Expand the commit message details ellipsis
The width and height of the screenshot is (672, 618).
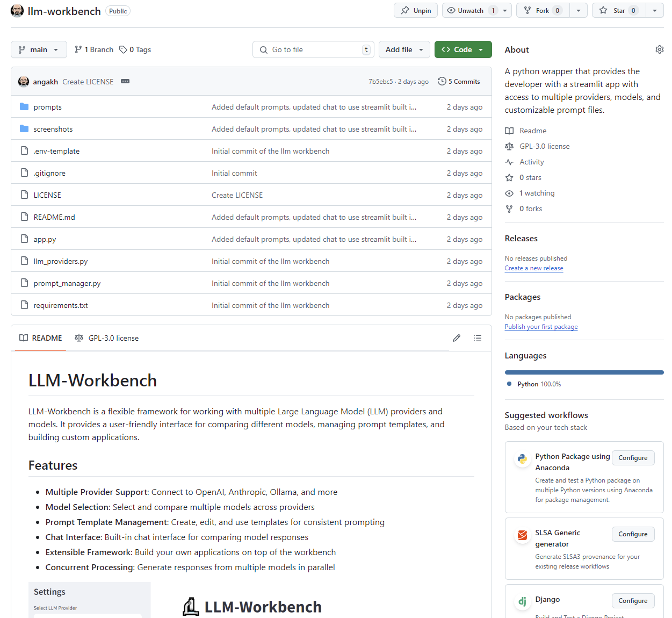[125, 81]
